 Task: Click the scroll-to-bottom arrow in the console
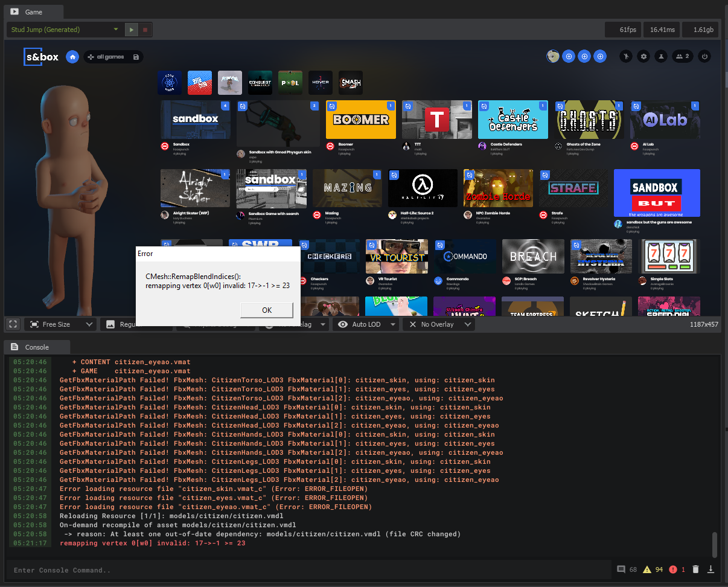tap(712, 569)
